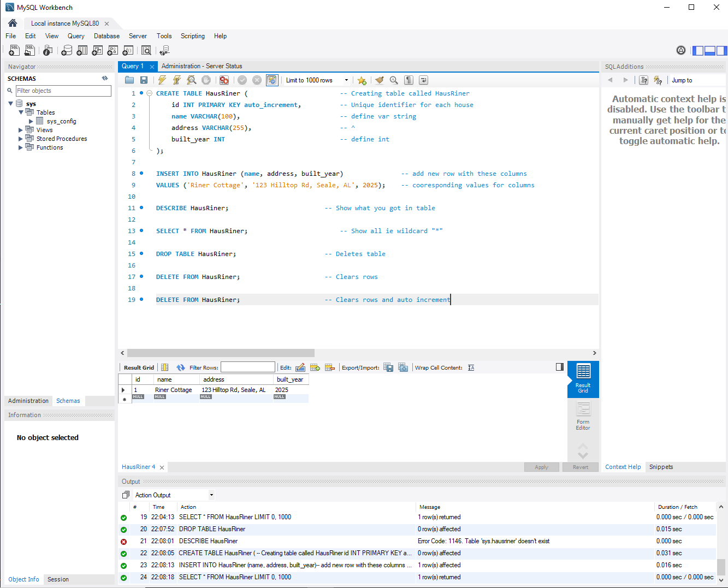Switch to the Administration navigator tab
Viewport: 728px width, 588px height.
28,401
